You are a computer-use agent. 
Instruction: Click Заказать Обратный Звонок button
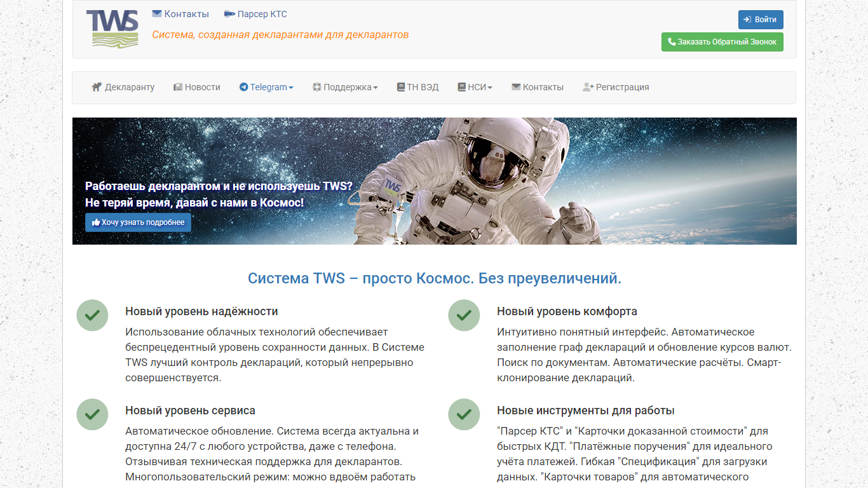coord(722,42)
